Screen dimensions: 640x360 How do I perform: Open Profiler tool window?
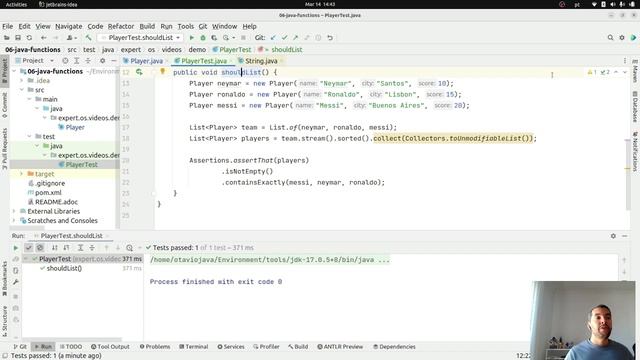pyautogui.click(x=266, y=347)
